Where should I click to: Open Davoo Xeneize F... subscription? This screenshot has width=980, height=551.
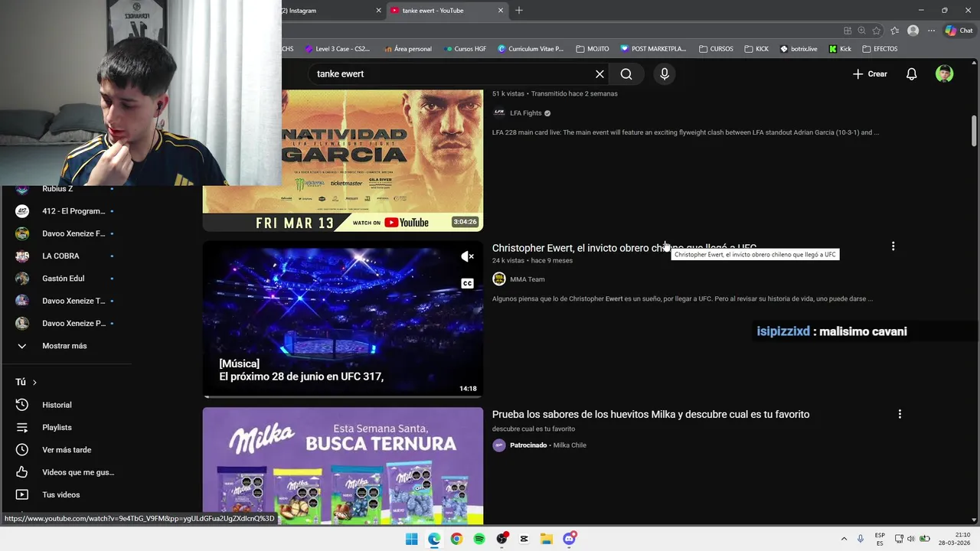pos(73,233)
